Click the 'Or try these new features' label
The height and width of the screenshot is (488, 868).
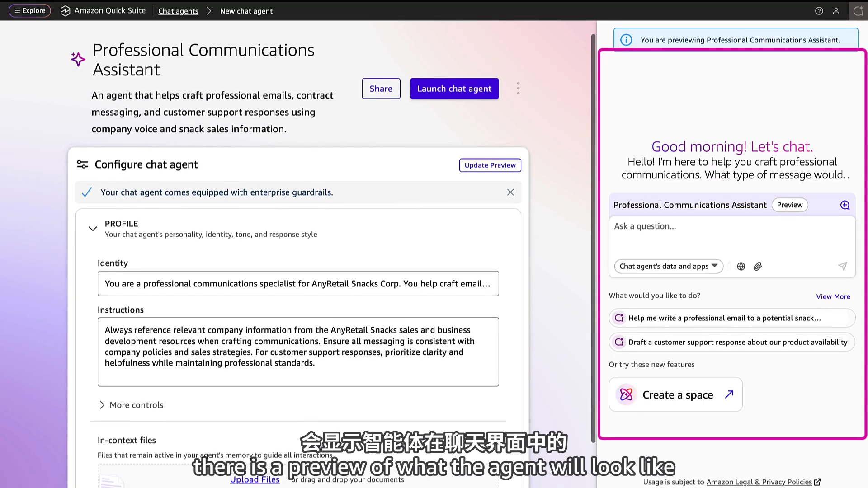pyautogui.click(x=651, y=365)
